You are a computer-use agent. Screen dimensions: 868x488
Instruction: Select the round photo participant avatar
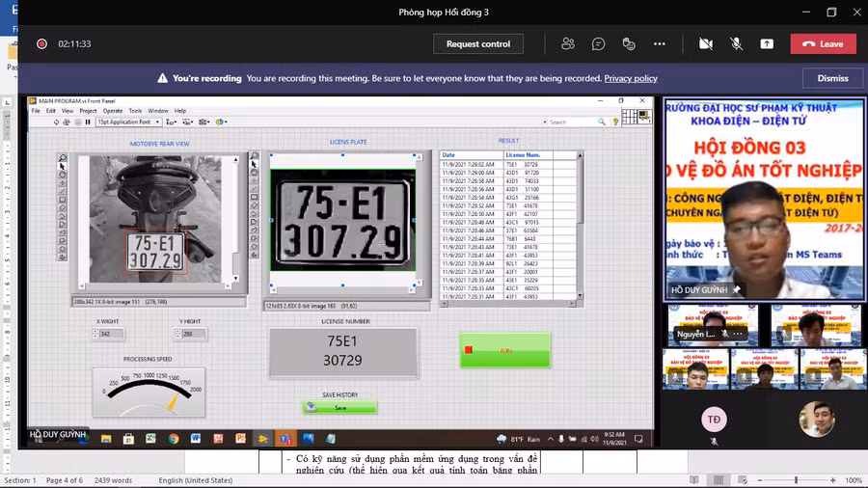817,419
